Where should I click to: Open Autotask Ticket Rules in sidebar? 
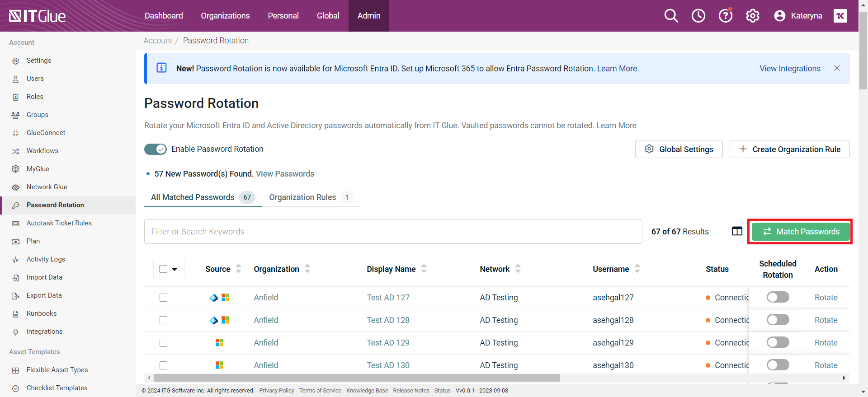tap(59, 223)
